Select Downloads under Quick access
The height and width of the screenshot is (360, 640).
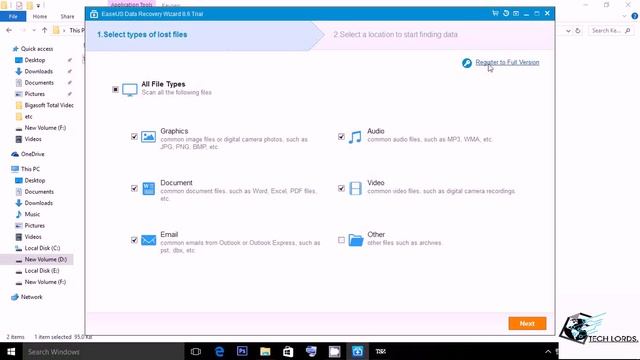click(38, 71)
